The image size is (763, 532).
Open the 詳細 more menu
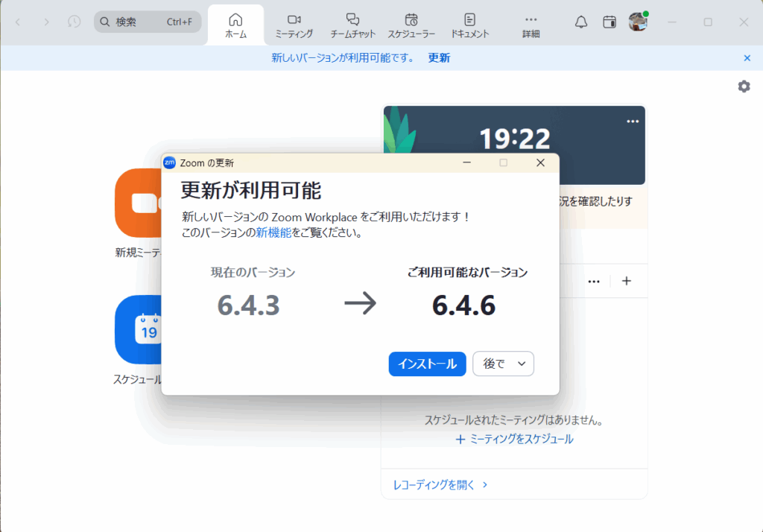(x=531, y=25)
